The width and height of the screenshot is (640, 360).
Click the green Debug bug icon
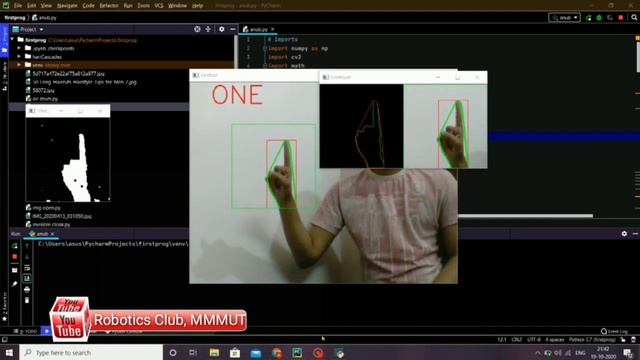coord(599,18)
